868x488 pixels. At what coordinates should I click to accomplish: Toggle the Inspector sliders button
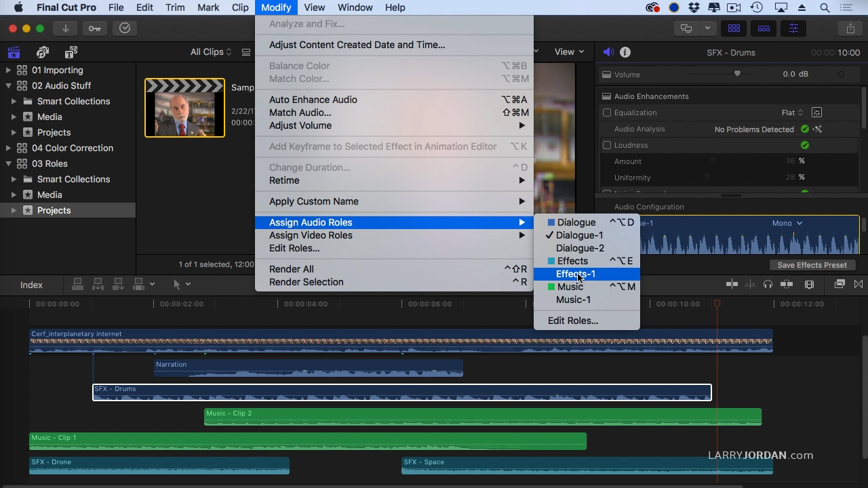[793, 28]
